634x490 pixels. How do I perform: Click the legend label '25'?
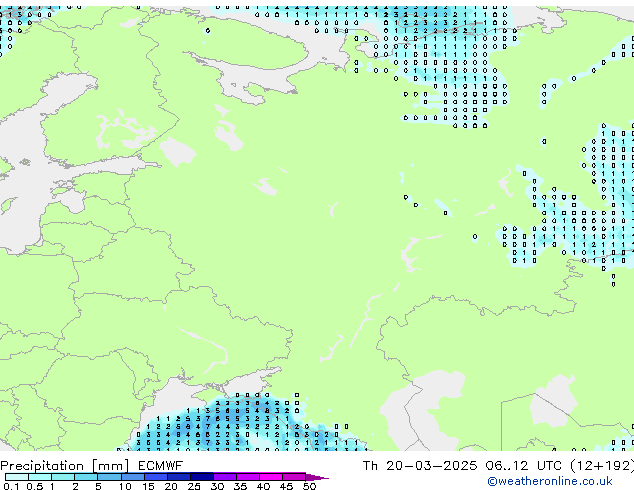(x=194, y=486)
